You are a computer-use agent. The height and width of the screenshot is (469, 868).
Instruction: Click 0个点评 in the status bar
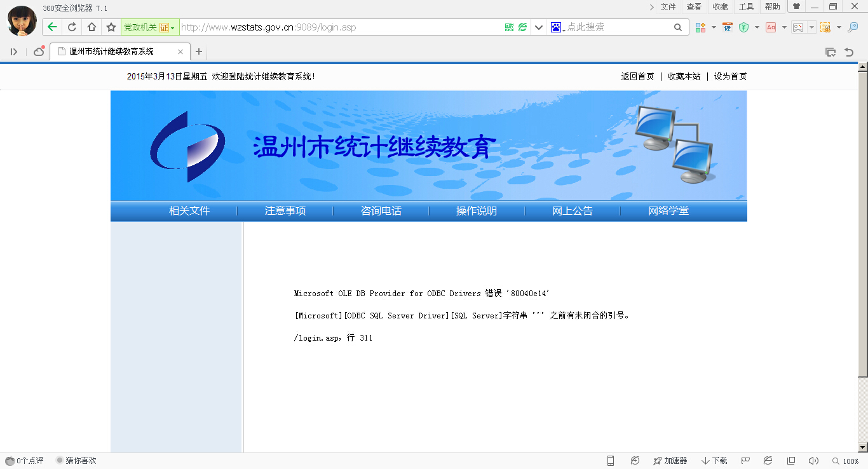coord(24,461)
